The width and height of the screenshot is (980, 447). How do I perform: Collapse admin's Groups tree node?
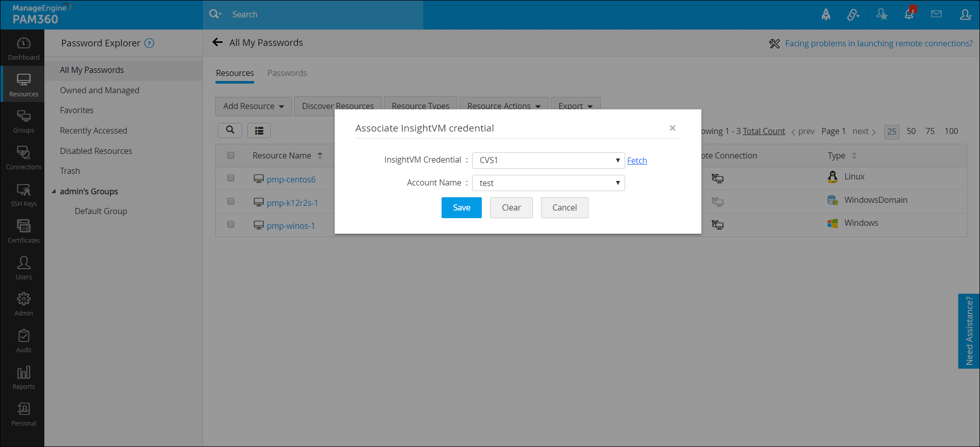pyautogui.click(x=54, y=192)
